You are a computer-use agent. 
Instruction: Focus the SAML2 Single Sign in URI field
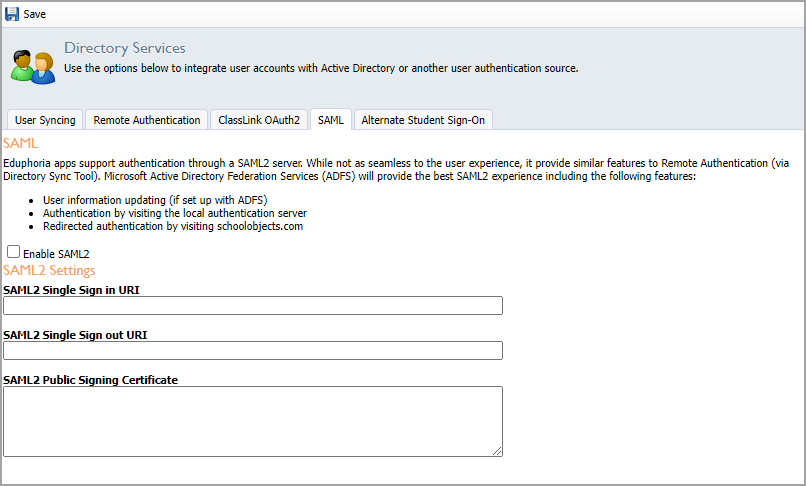click(253, 305)
